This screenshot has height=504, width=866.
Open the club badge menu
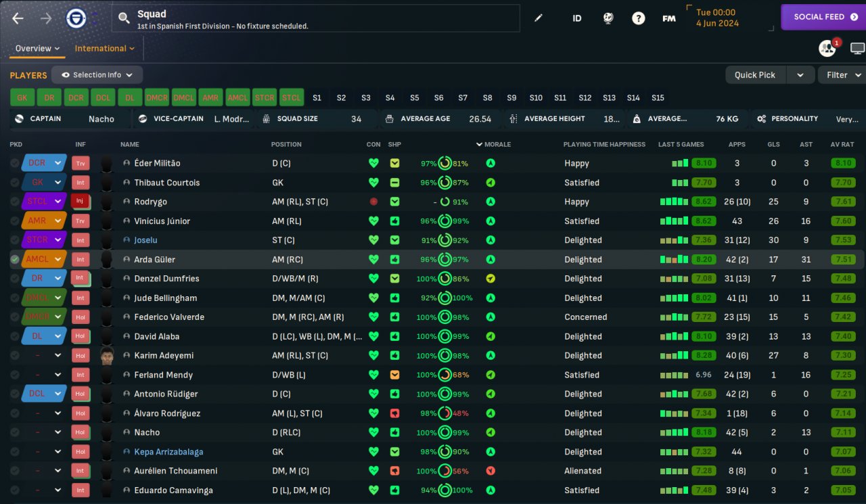pyautogui.click(x=76, y=18)
